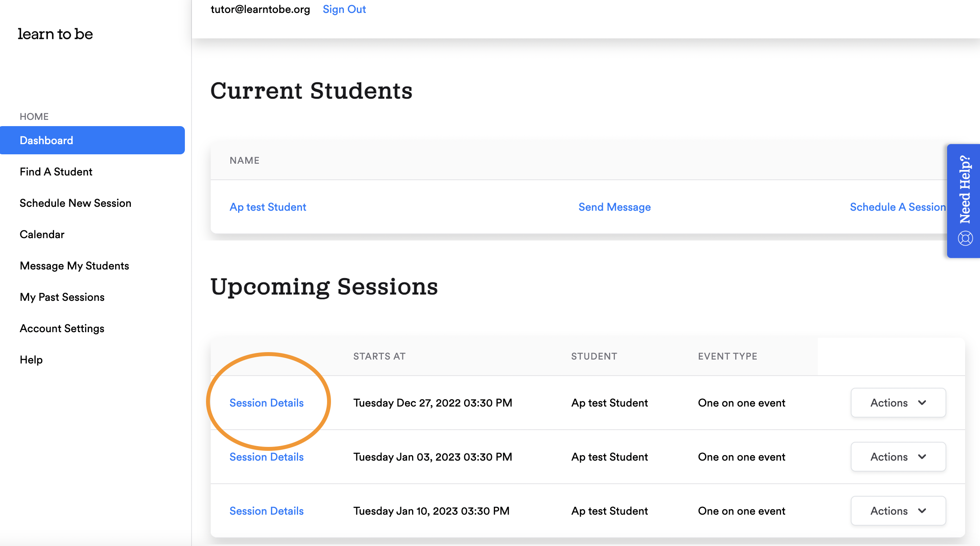The image size is (980, 546).
Task: Open the Calendar sidebar item
Action: (x=42, y=234)
